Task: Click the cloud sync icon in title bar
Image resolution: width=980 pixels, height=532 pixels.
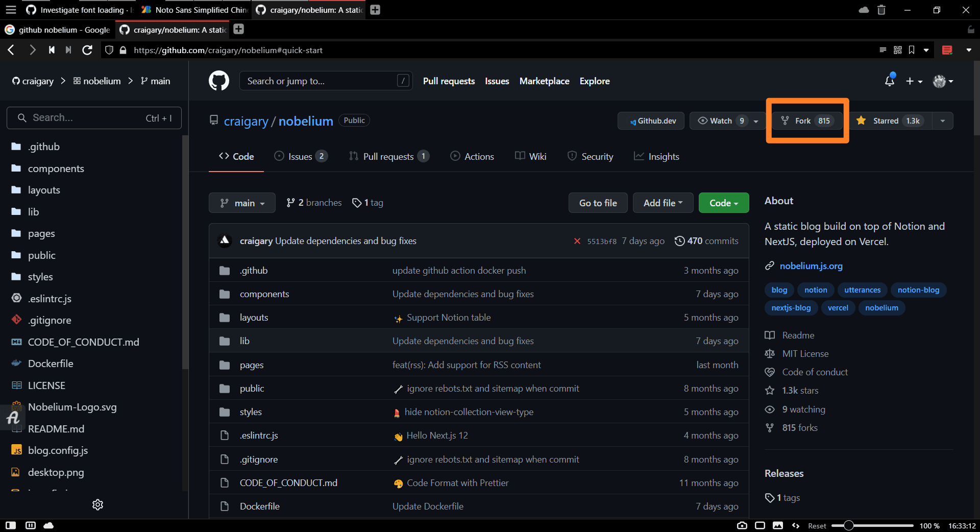Action: [x=864, y=10]
